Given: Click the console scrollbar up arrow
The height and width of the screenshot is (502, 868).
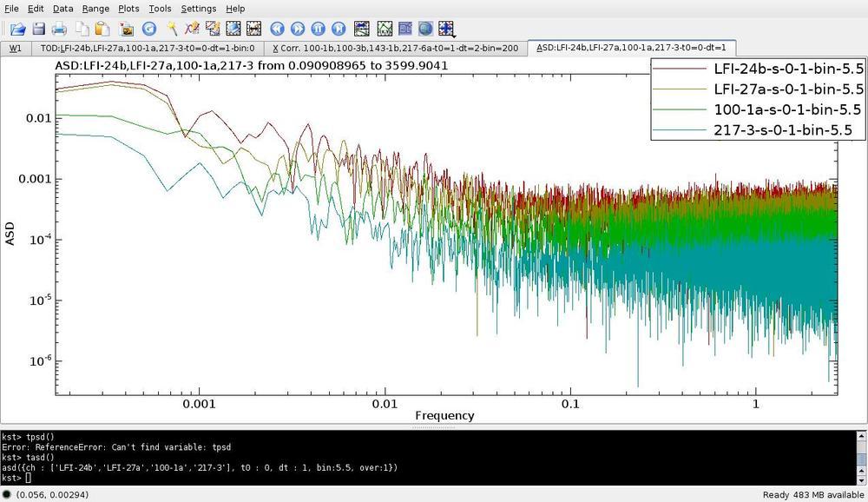Looking at the screenshot, I should [x=861, y=436].
